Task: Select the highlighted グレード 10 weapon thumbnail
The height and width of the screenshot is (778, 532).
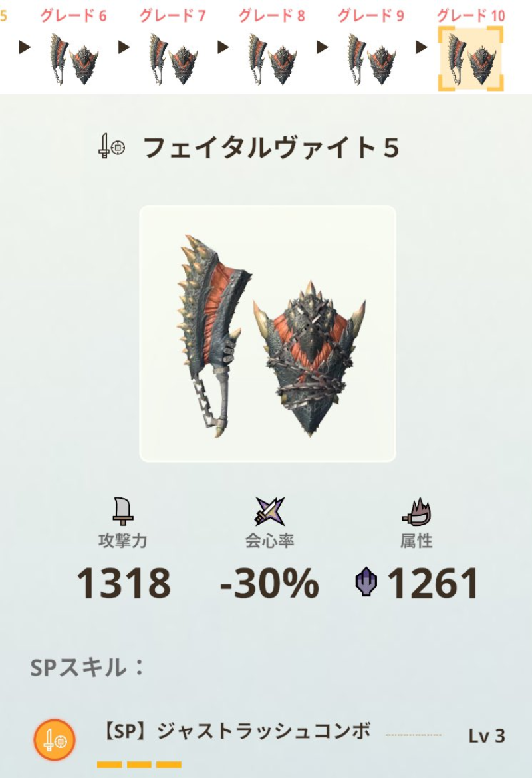Action: tap(470, 59)
